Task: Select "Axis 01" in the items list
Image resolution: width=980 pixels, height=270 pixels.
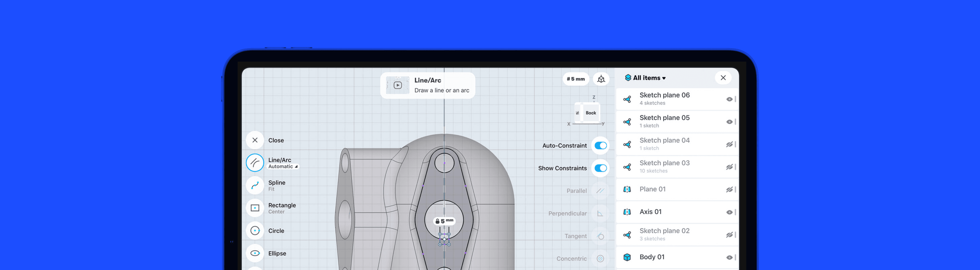Action: coord(677,212)
